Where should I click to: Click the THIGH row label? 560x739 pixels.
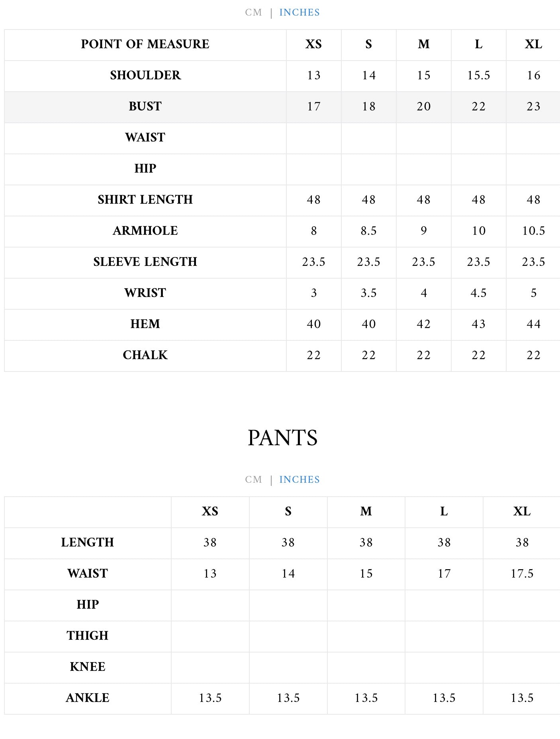88,636
